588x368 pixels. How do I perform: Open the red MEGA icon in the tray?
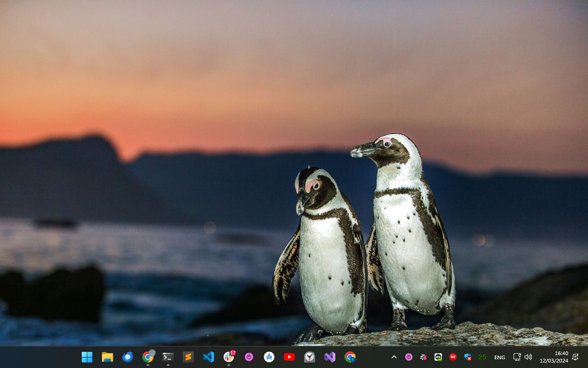[x=453, y=357]
